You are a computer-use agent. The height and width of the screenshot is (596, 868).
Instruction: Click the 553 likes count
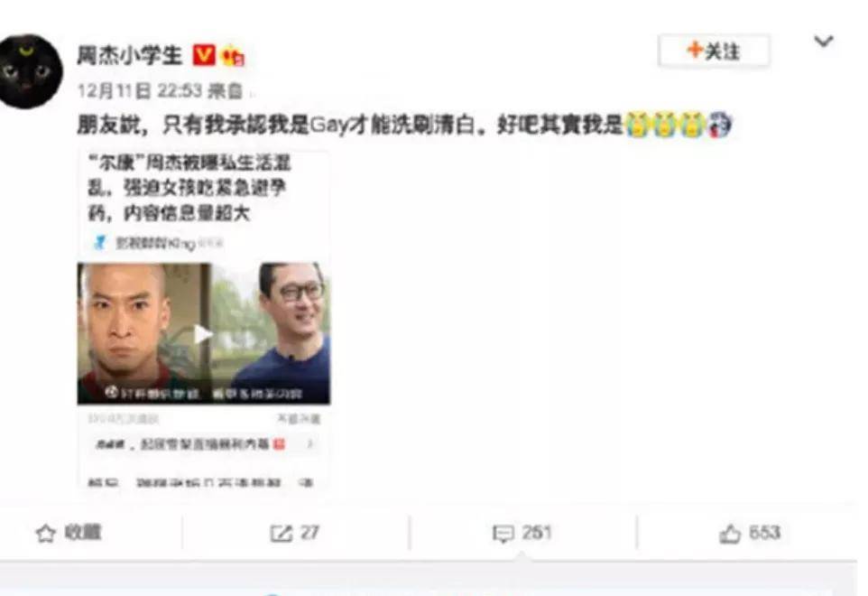[x=764, y=533]
